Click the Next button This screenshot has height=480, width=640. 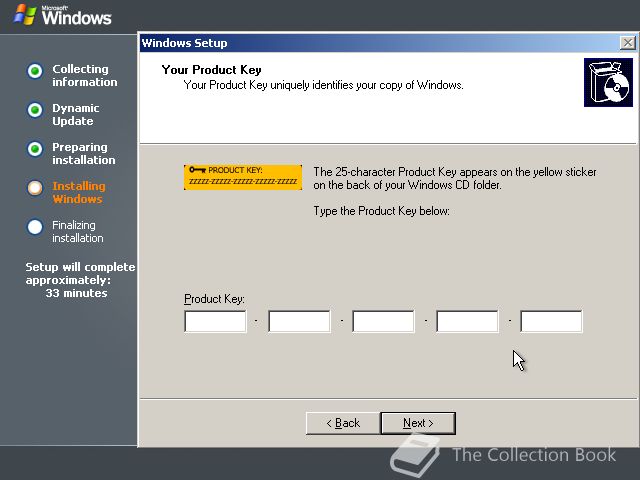[418, 423]
